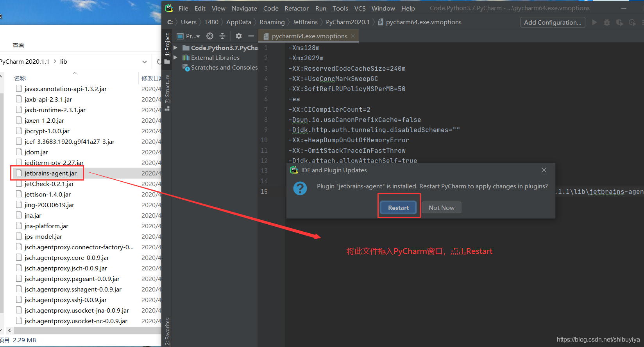Select jna-platform.jar in Explorer

click(46, 226)
